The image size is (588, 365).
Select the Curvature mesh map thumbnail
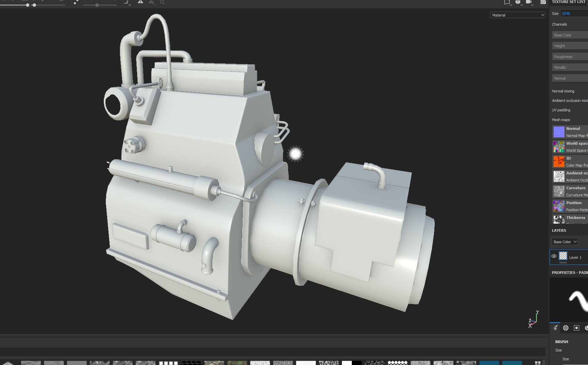pos(559,191)
